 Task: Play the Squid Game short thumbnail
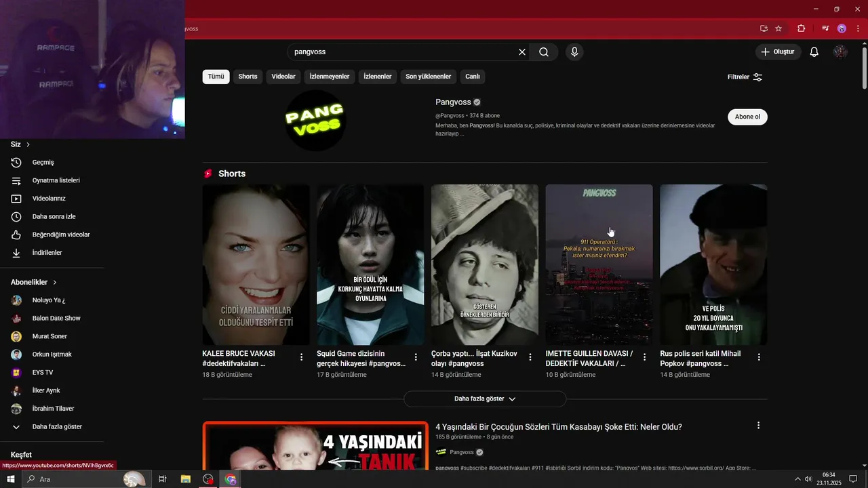[x=370, y=265]
